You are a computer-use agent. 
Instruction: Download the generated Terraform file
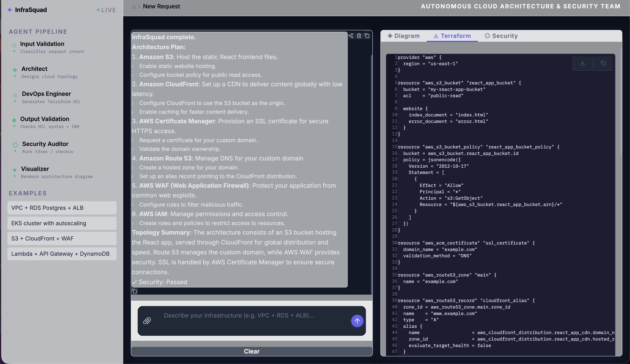click(583, 63)
